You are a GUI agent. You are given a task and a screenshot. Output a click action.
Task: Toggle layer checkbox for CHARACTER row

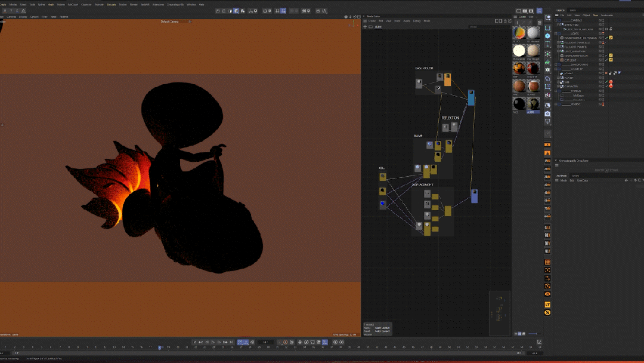pos(600,87)
